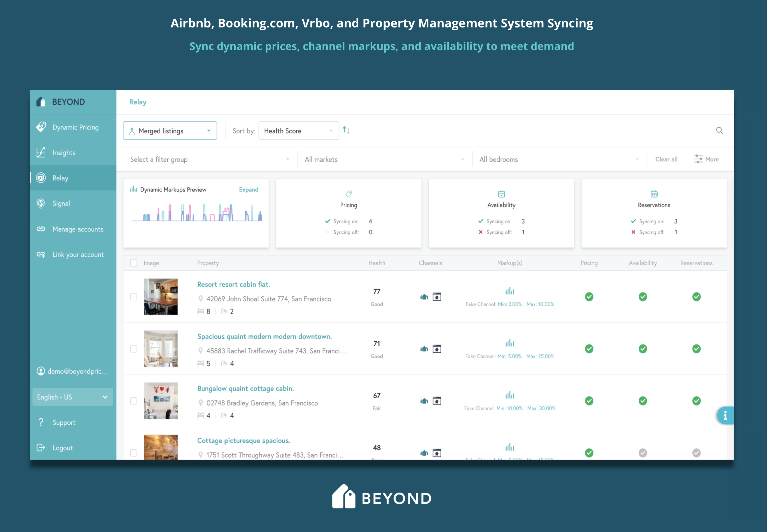Check the select-all header checkbox
Viewport: 767px width, 532px height.
click(134, 263)
